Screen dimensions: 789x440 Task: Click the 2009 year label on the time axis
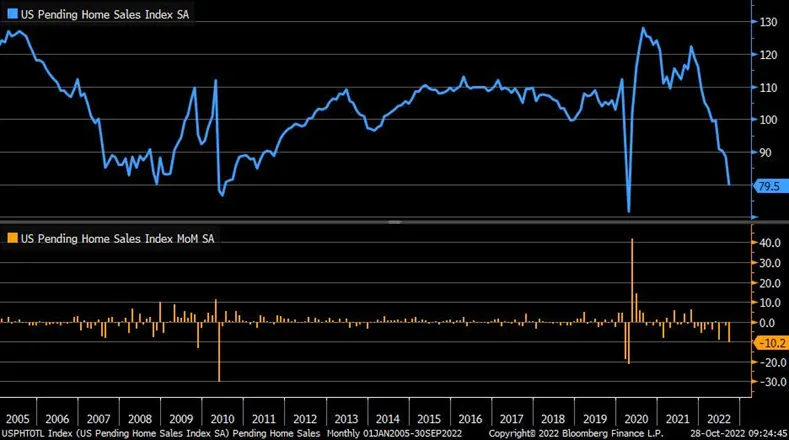181,419
